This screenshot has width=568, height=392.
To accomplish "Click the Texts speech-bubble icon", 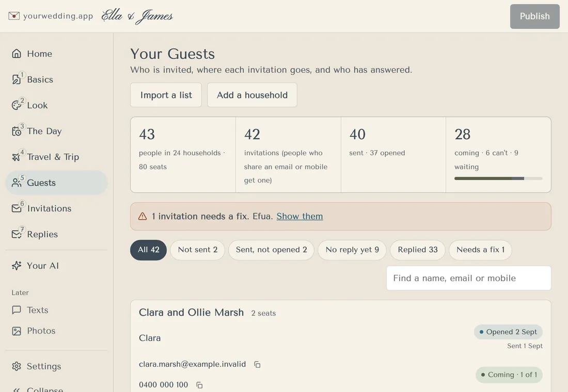I will coord(17,310).
